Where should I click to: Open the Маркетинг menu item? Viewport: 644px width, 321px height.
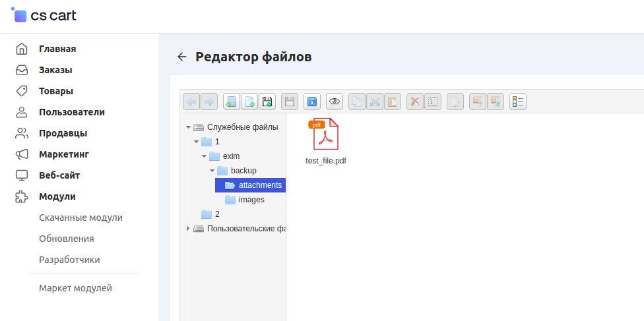pos(64,154)
